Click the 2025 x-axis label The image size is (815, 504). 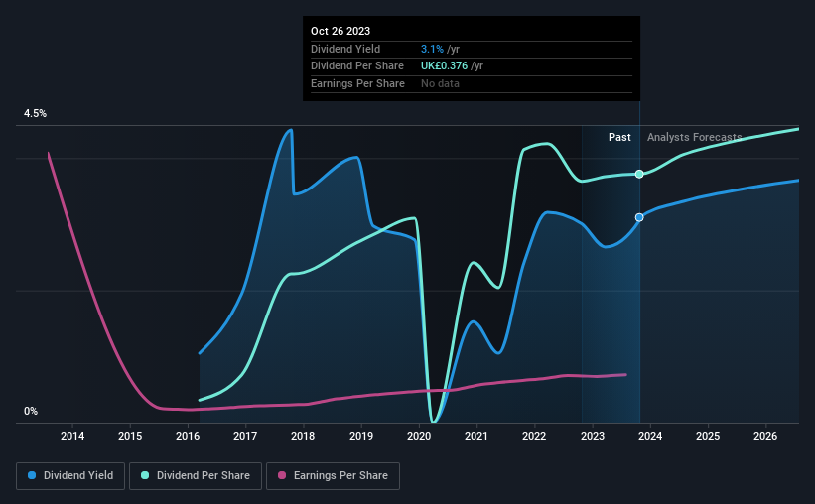tap(708, 436)
